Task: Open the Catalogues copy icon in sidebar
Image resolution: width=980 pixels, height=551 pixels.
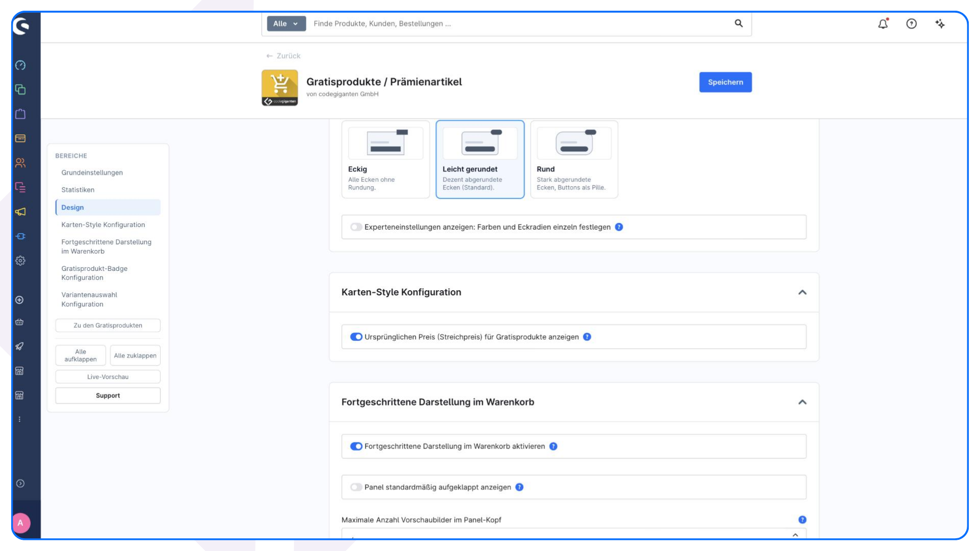Action: [20, 90]
